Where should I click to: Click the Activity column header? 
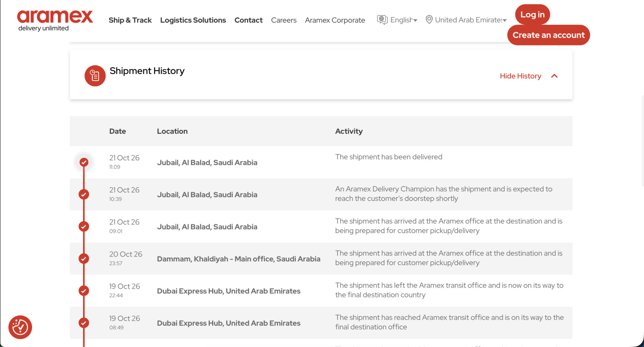tap(349, 131)
